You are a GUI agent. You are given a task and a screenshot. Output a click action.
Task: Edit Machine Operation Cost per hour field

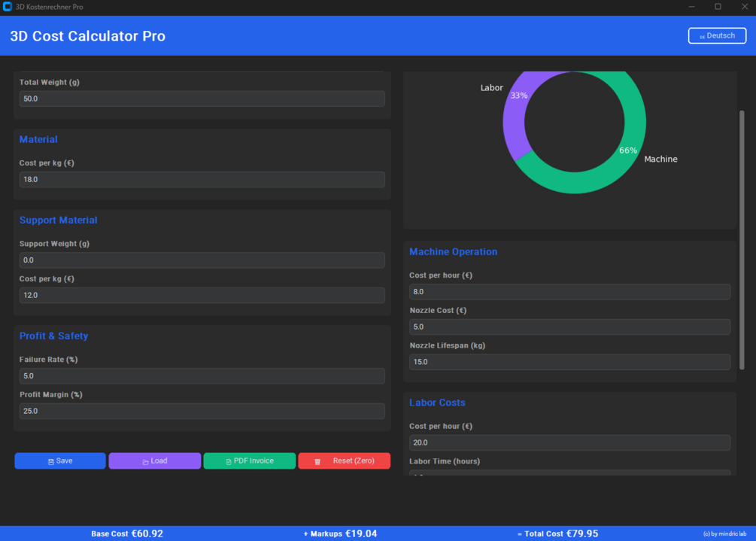point(569,292)
